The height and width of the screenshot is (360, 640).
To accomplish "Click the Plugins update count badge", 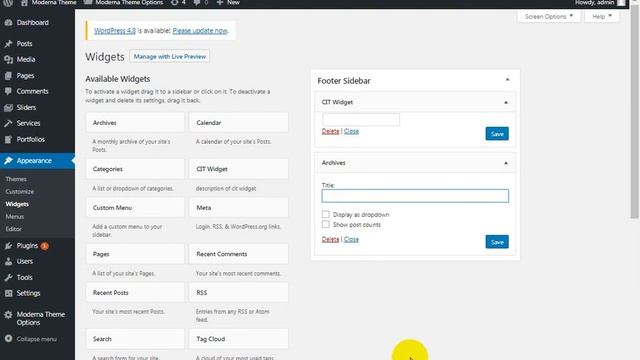I will 44,246.
